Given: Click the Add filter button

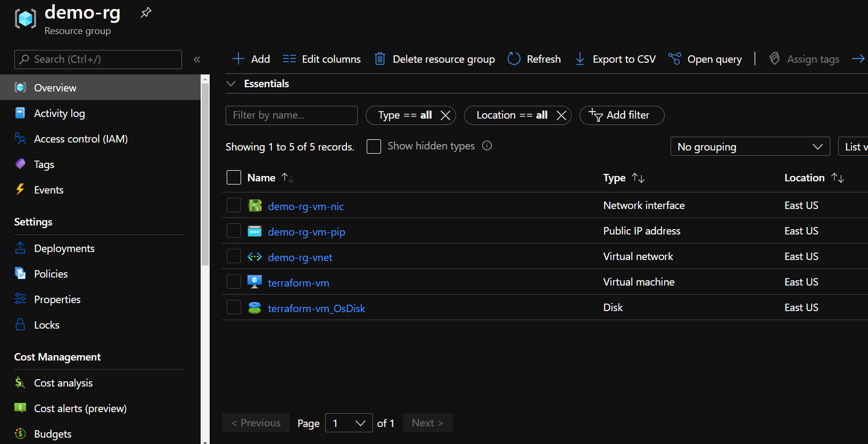Looking at the screenshot, I should [x=621, y=115].
